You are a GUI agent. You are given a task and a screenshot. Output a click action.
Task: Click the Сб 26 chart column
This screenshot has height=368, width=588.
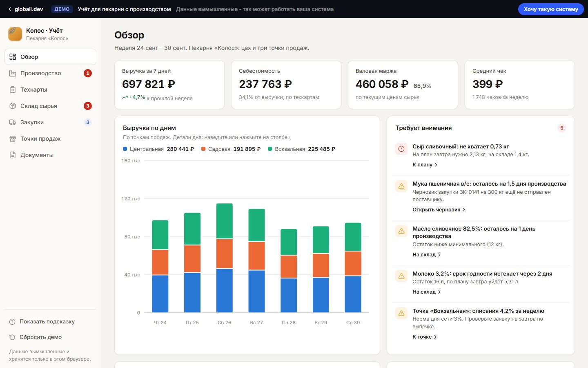point(225,258)
